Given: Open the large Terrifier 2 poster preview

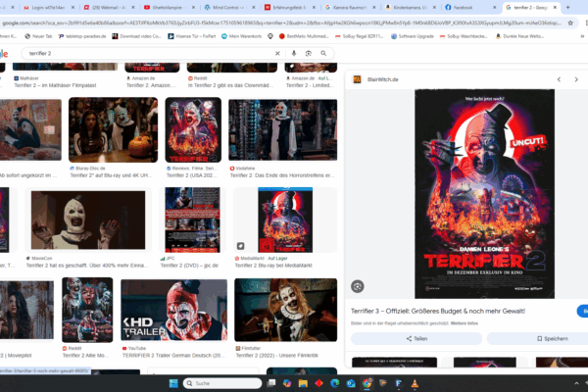Looking at the screenshot, I should coord(484,194).
